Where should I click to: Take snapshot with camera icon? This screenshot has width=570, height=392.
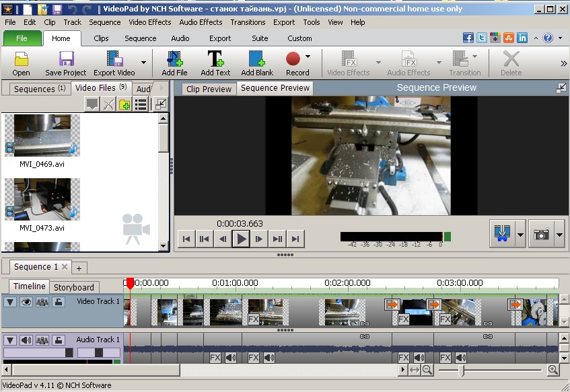[541, 234]
